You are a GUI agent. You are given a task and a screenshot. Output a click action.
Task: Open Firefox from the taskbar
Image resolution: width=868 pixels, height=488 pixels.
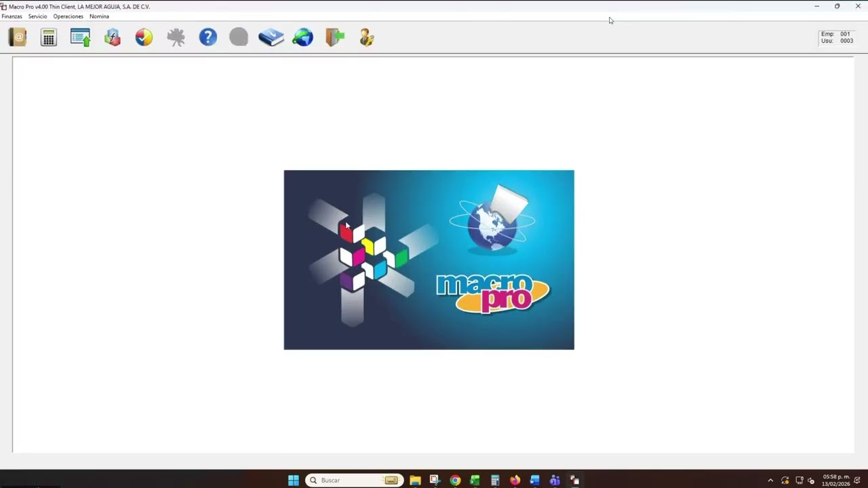515,480
